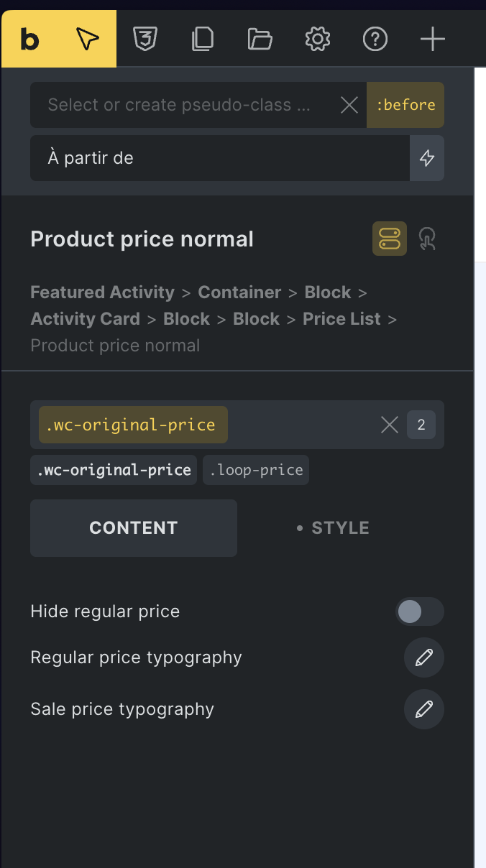Switch to the STYLE tab

pyautogui.click(x=333, y=528)
